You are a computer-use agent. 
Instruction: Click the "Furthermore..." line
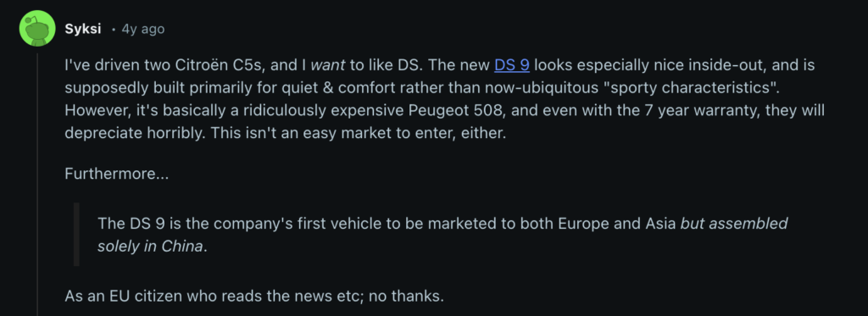tap(117, 174)
